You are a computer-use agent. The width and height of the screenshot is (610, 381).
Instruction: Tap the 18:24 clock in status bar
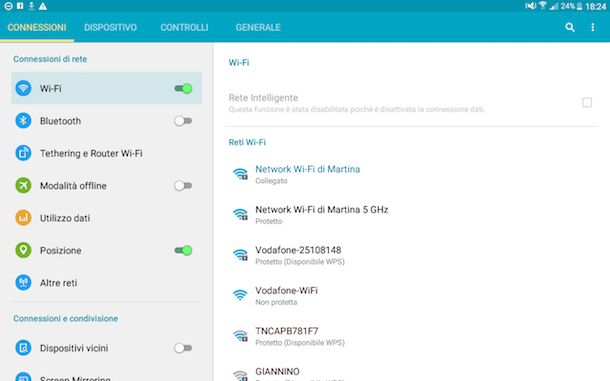click(596, 6)
